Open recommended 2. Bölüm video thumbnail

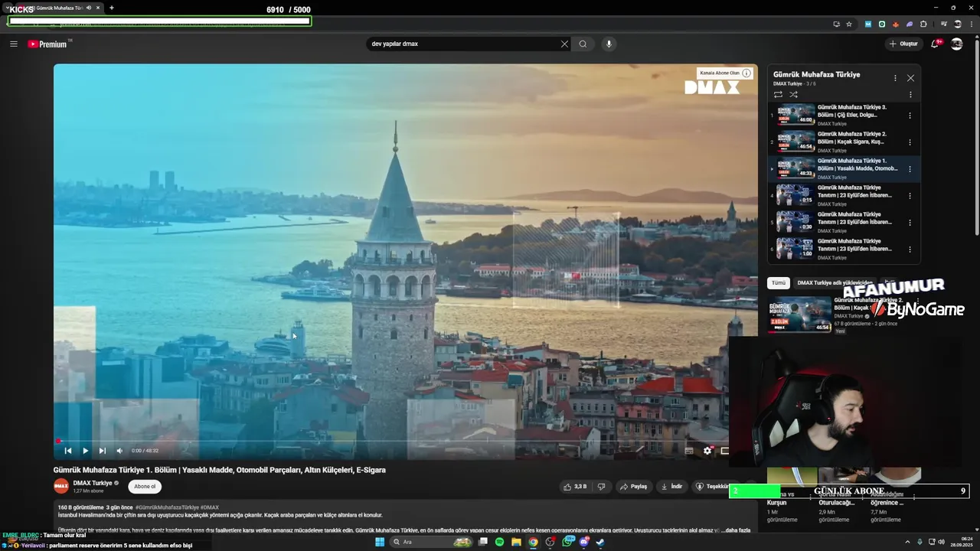(x=799, y=314)
